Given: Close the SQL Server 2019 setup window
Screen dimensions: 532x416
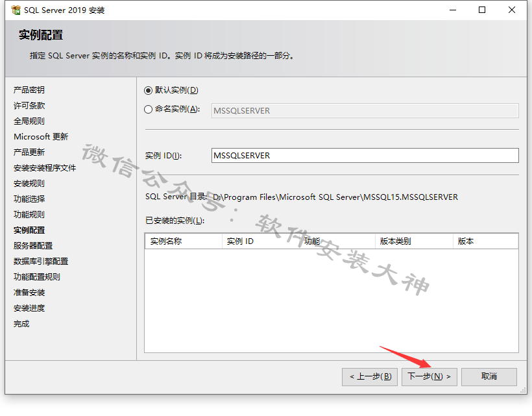Looking at the screenshot, I should tap(512, 10).
